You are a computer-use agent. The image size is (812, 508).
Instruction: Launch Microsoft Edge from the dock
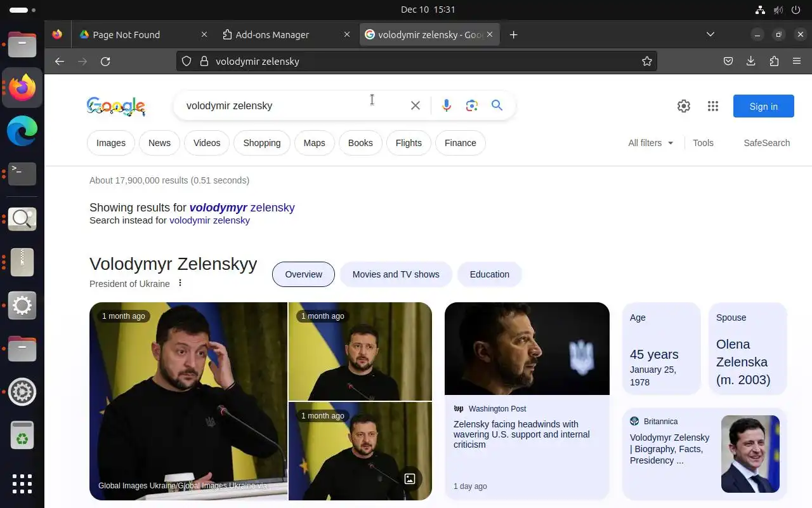22,130
